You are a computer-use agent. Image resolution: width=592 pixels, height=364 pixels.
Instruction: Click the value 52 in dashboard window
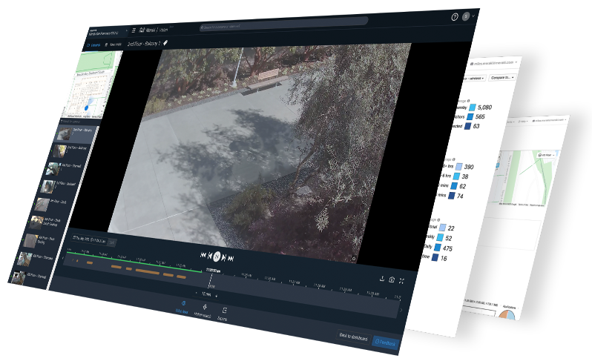click(448, 239)
